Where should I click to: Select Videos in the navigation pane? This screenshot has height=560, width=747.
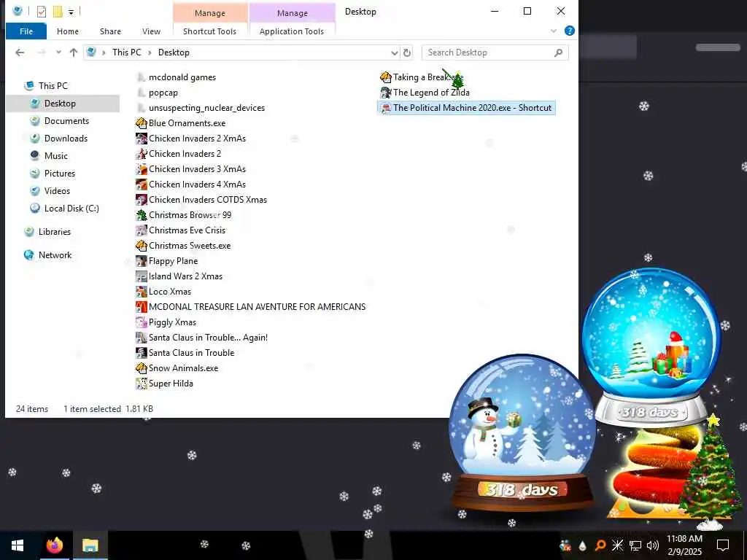click(57, 191)
